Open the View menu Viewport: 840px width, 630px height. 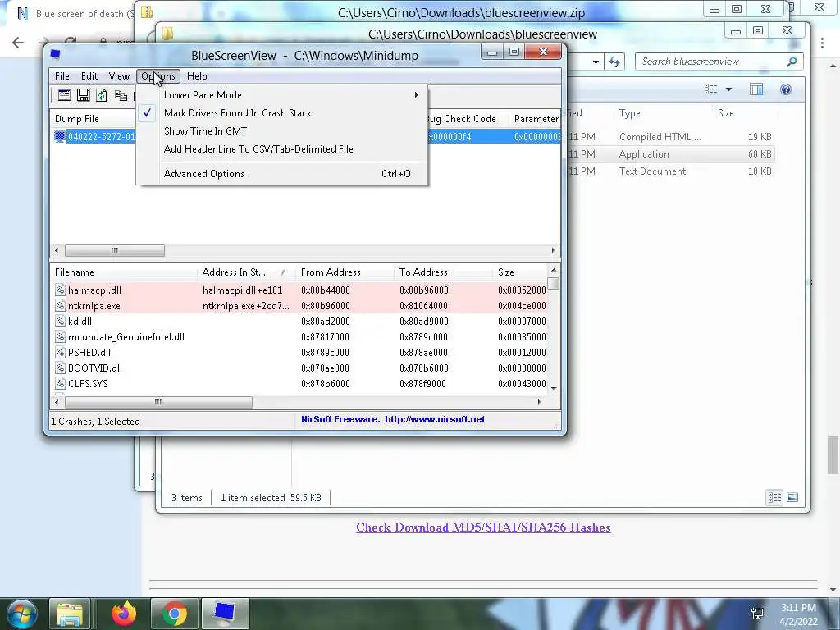(119, 76)
